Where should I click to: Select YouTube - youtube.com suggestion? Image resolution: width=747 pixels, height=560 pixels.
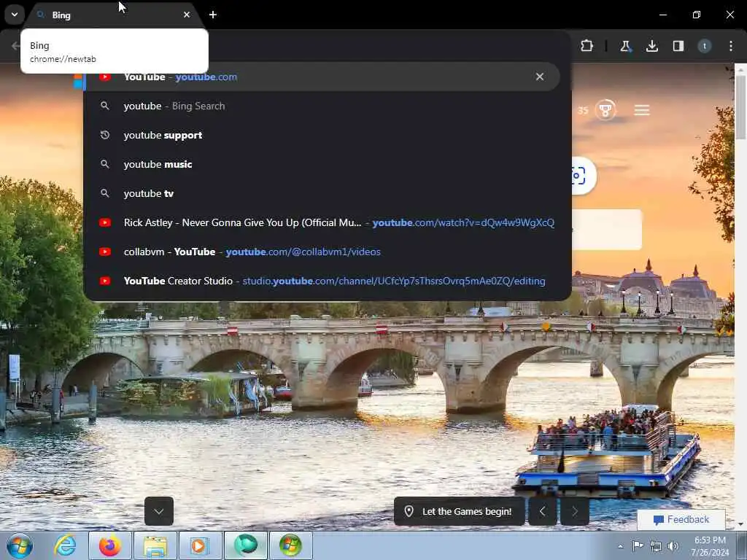pyautogui.click(x=322, y=77)
